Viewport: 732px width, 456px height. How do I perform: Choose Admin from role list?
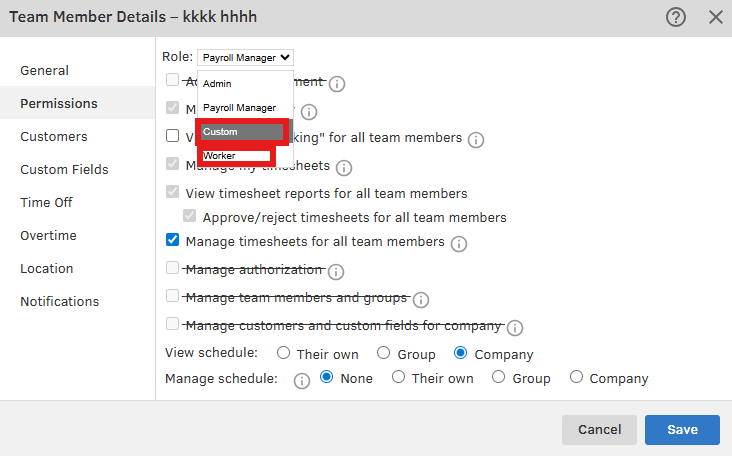click(218, 84)
